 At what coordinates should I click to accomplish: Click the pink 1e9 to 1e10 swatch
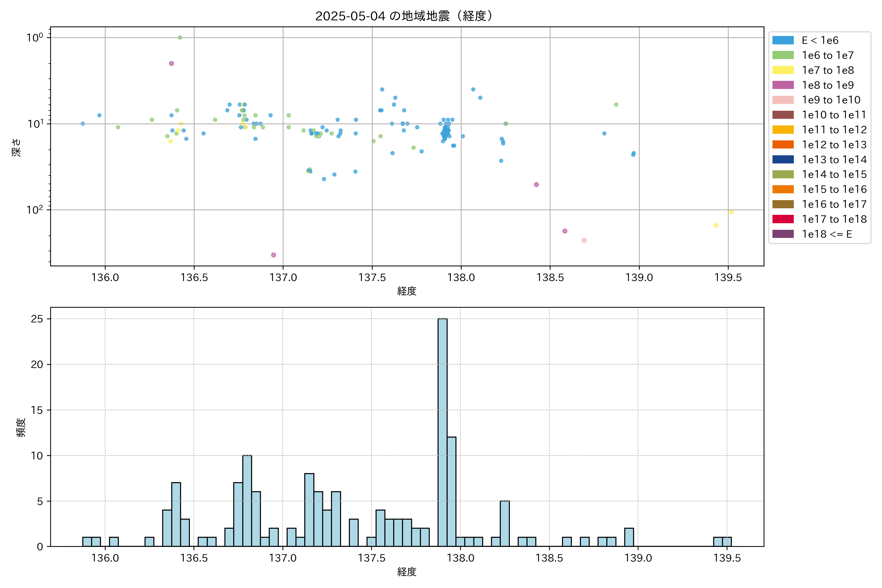click(x=783, y=100)
